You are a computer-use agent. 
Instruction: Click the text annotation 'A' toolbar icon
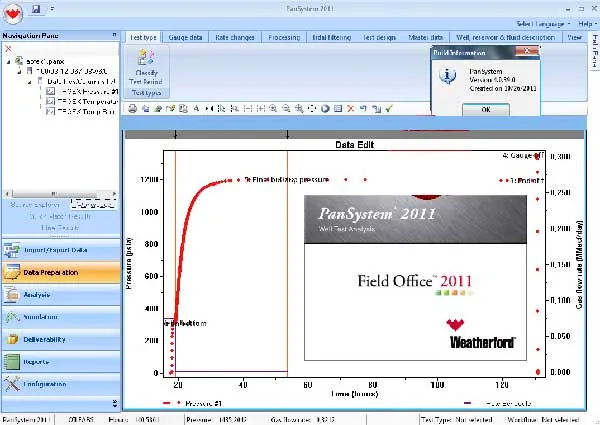pos(196,109)
